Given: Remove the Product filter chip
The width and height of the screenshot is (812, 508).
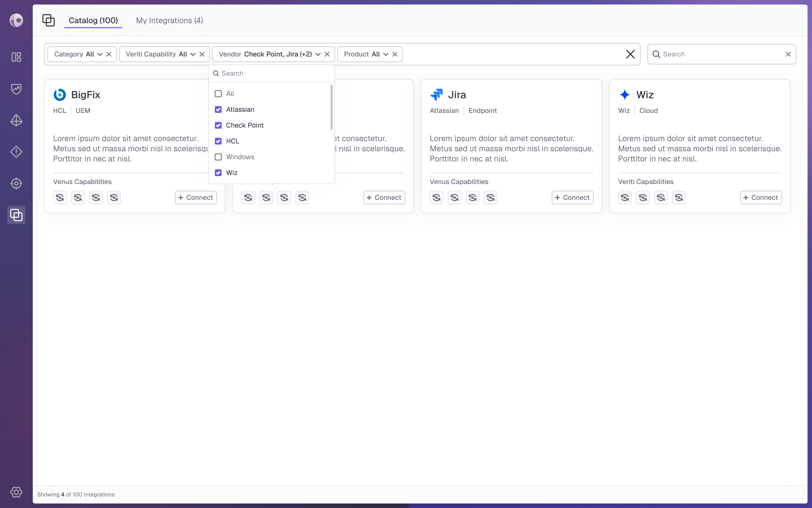Looking at the screenshot, I should click(395, 54).
